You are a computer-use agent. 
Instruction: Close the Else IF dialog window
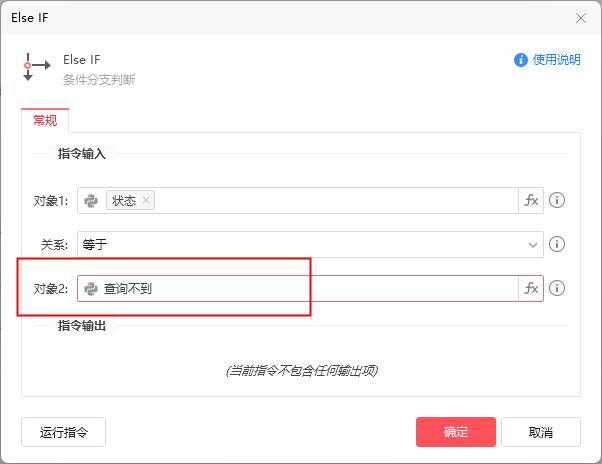582,17
